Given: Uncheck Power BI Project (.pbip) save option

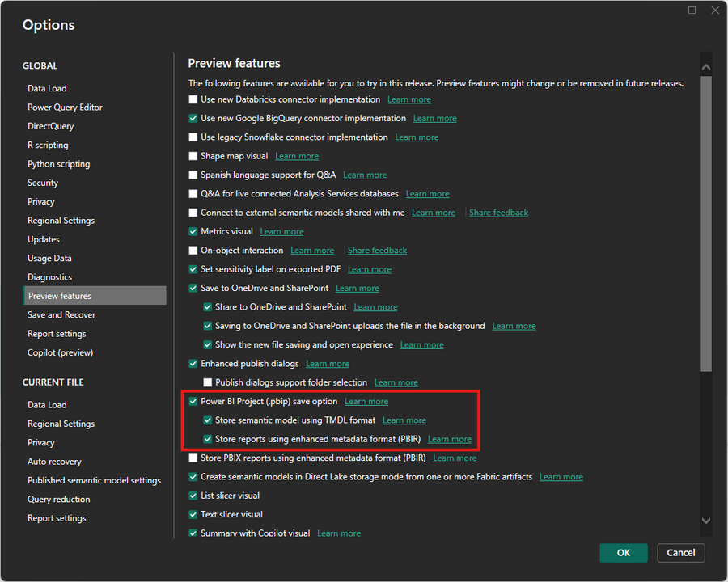Looking at the screenshot, I should tap(193, 402).
